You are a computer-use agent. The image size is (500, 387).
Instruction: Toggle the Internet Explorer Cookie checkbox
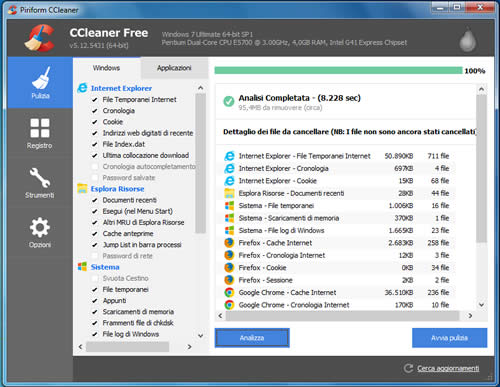point(95,122)
